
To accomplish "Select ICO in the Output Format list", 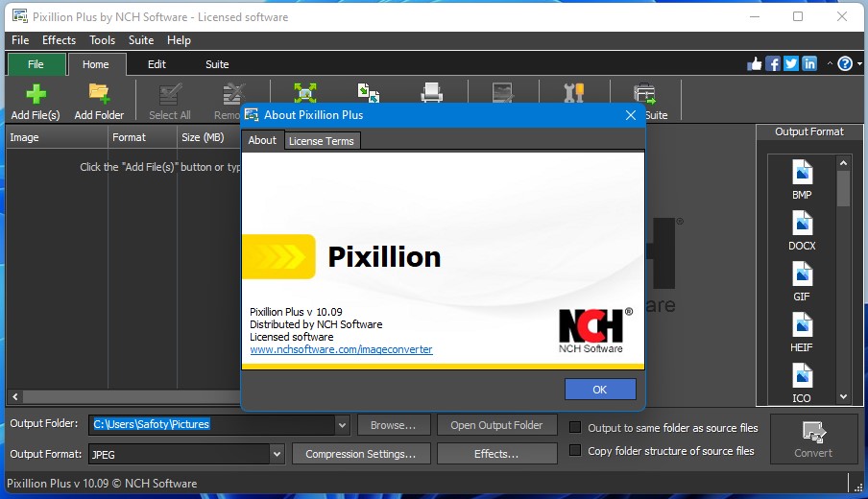I will pos(802,383).
